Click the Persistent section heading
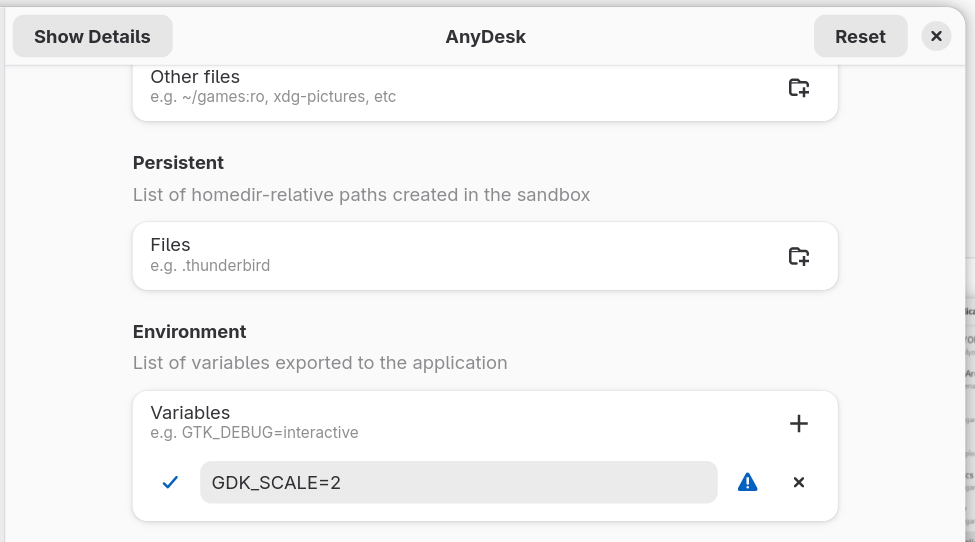Image resolution: width=975 pixels, height=542 pixels. pyautogui.click(x=178, y=163)
